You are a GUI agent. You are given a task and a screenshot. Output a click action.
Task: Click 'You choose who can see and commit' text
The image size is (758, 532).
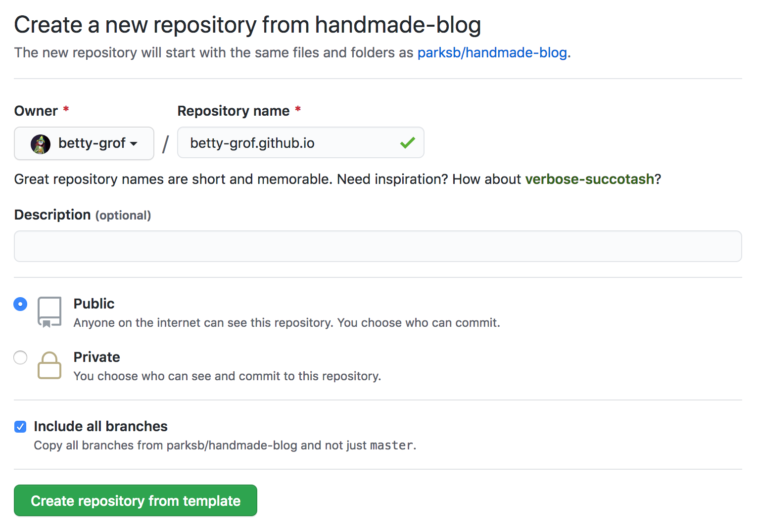coord(228,376)
